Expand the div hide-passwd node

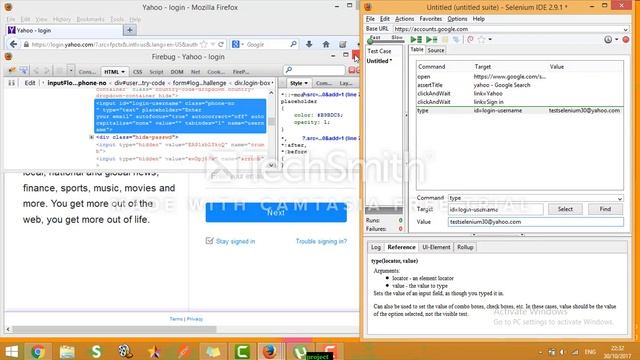click(91, 137)
